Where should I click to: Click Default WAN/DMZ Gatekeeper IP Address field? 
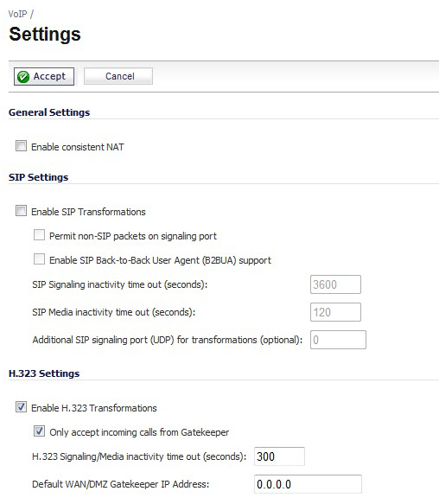coord(308,484)
